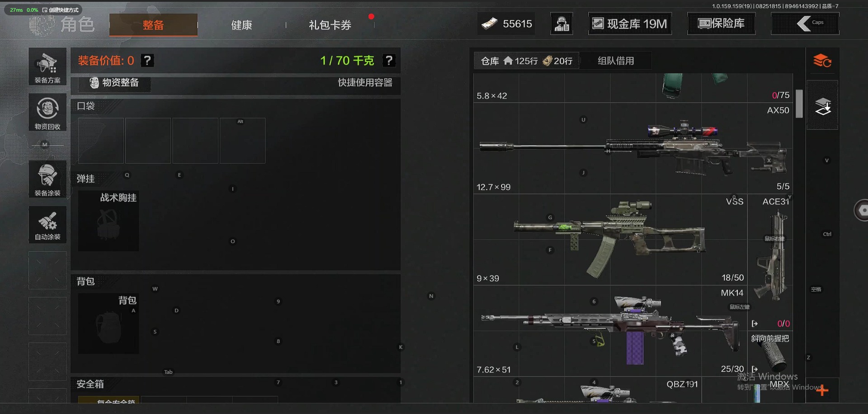This screenshot has height=414, width=868.
Task: Select the 组队借用 tab
Action: [616, 61]
